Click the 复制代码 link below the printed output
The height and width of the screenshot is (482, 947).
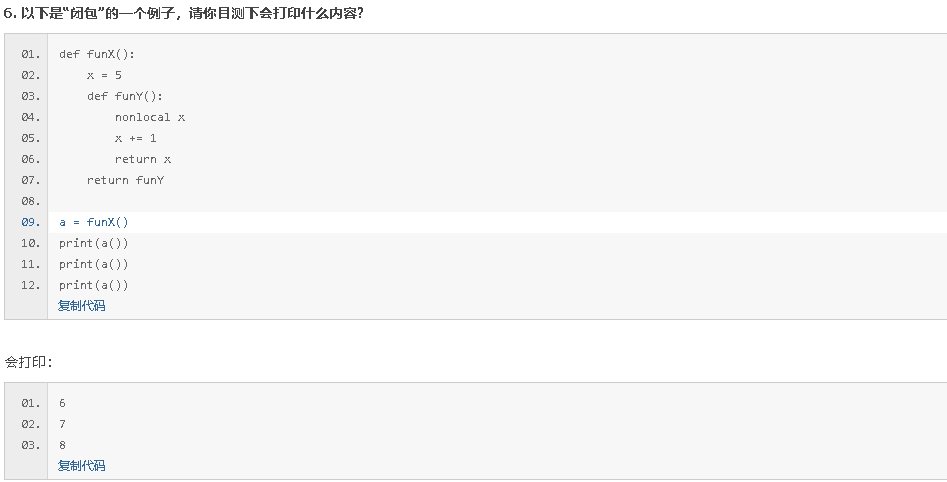point(81,466)
